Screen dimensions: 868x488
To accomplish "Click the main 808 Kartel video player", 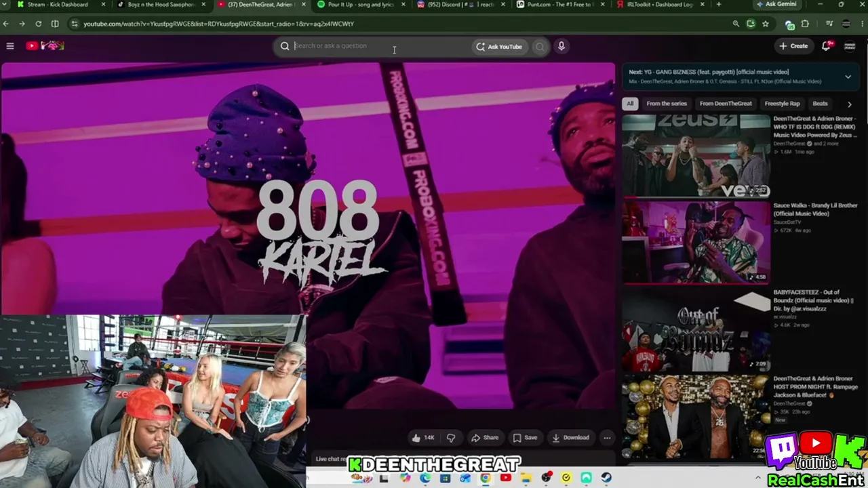I will pyautogui.click(x=309, y=236).
